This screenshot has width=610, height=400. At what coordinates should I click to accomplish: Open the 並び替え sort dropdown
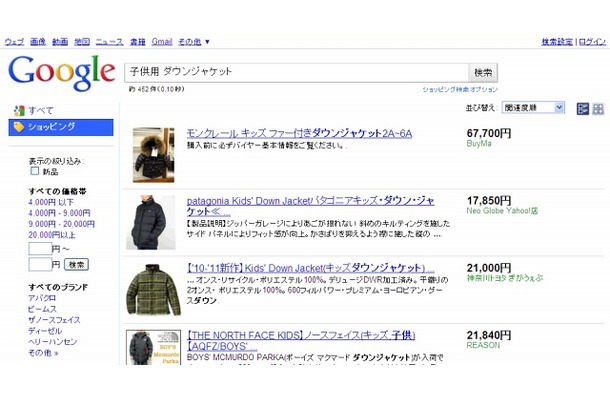533,107
